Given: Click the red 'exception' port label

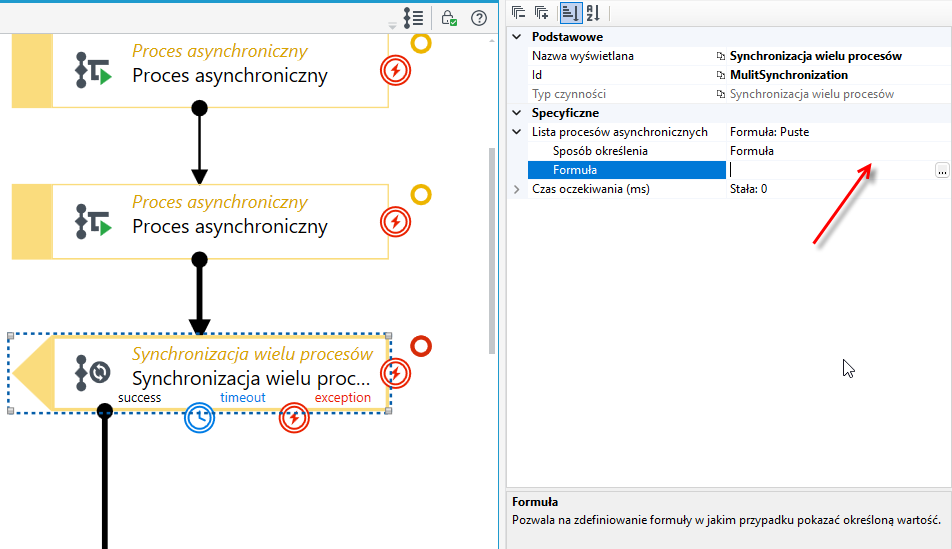Looking at the screenshot, I should pyautogui.click(x=342, y=398).
